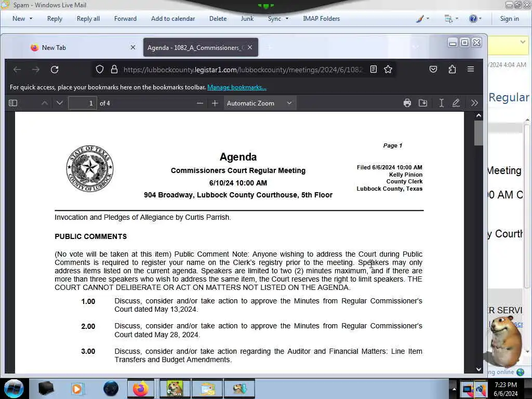Zoom in the PDF with plus

click(x=215, y=103)
